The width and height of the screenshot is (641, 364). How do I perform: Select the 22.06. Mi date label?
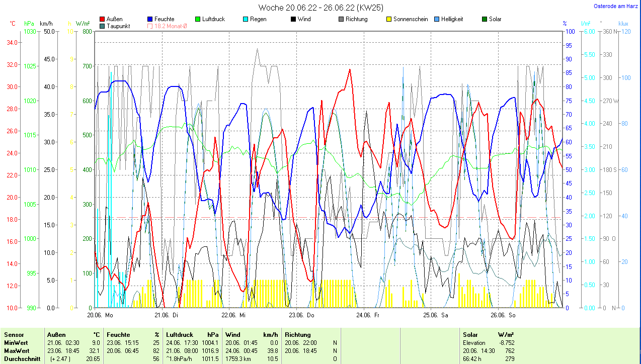[233, 315]
